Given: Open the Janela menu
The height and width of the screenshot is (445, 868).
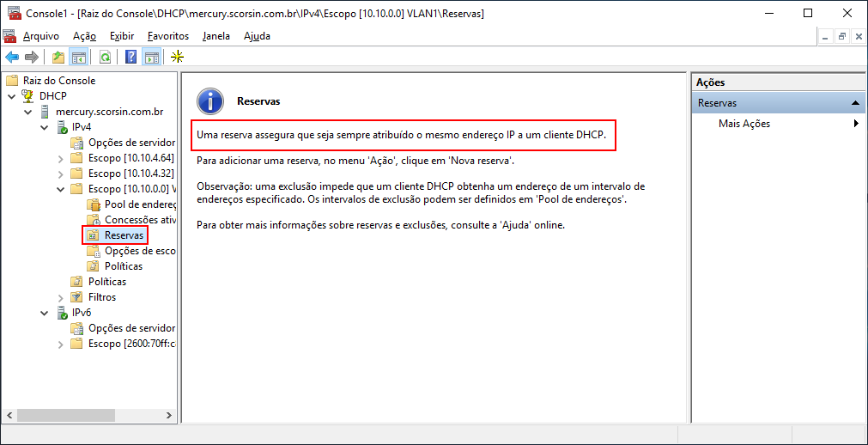Looking at the screenshot, I should pos(216,36).
